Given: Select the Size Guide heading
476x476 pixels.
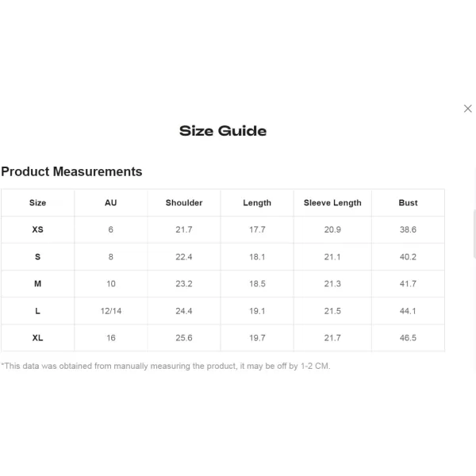Looking at the screenshot, I should [x=223, y=131].
